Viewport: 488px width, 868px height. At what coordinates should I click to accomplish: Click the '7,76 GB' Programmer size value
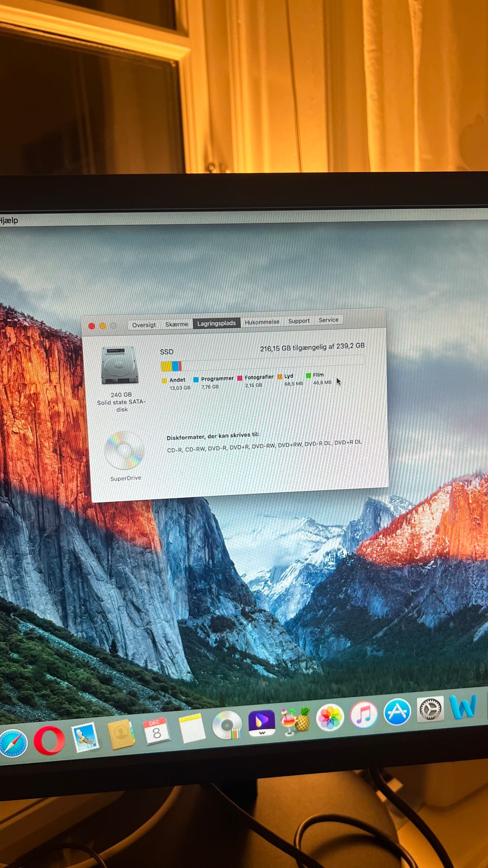point(210,387)
